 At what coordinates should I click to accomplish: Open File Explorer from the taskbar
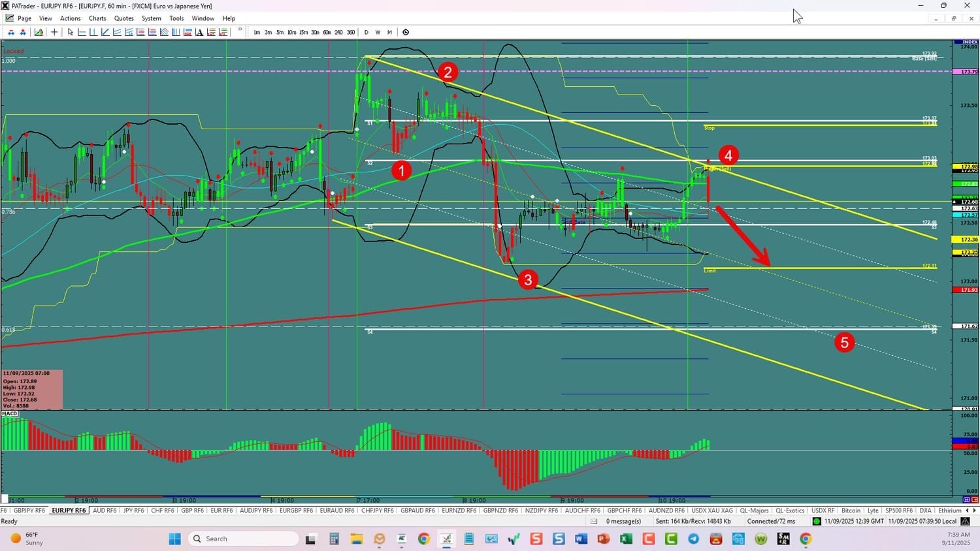point(356,539)
